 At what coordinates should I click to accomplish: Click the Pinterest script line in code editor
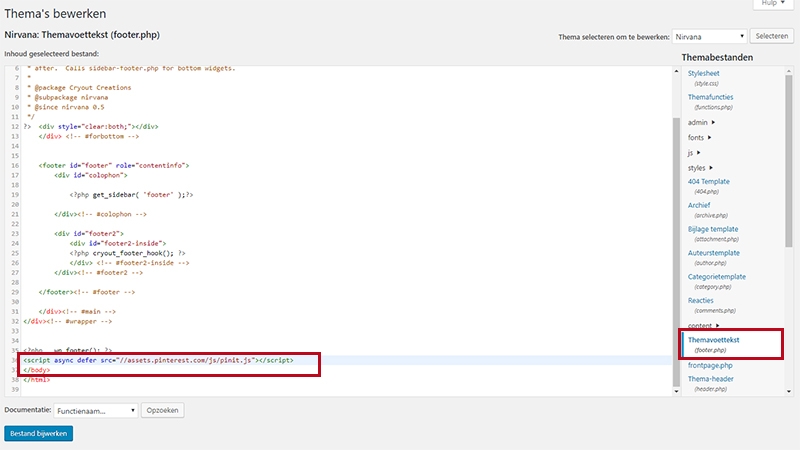158,359
